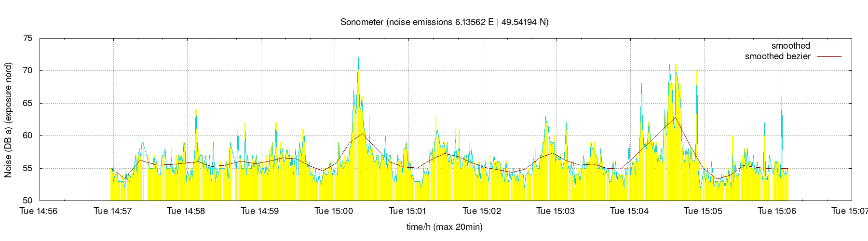Click the 'smoothed bezier' legend label

coord(778,56)
